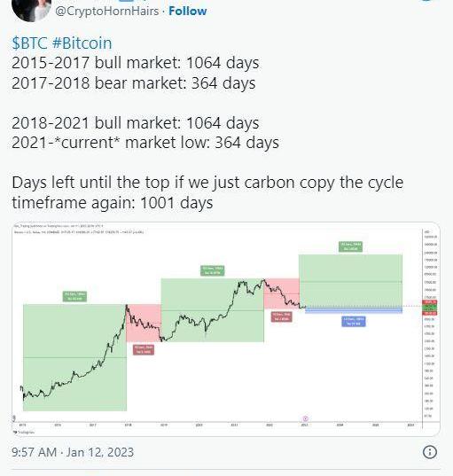Select the green label above 2015-2017 bull box

click(74, 296)
